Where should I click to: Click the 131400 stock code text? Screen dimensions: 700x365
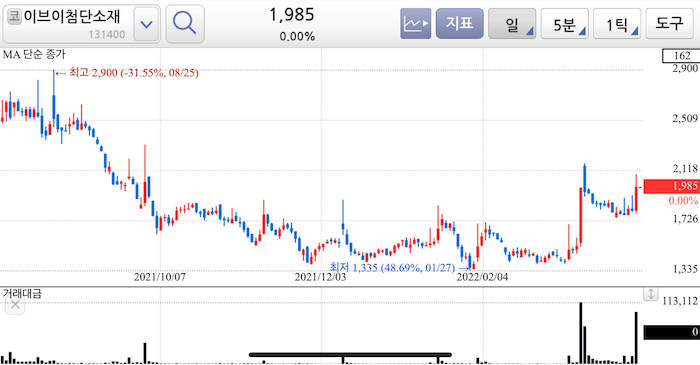107,34
